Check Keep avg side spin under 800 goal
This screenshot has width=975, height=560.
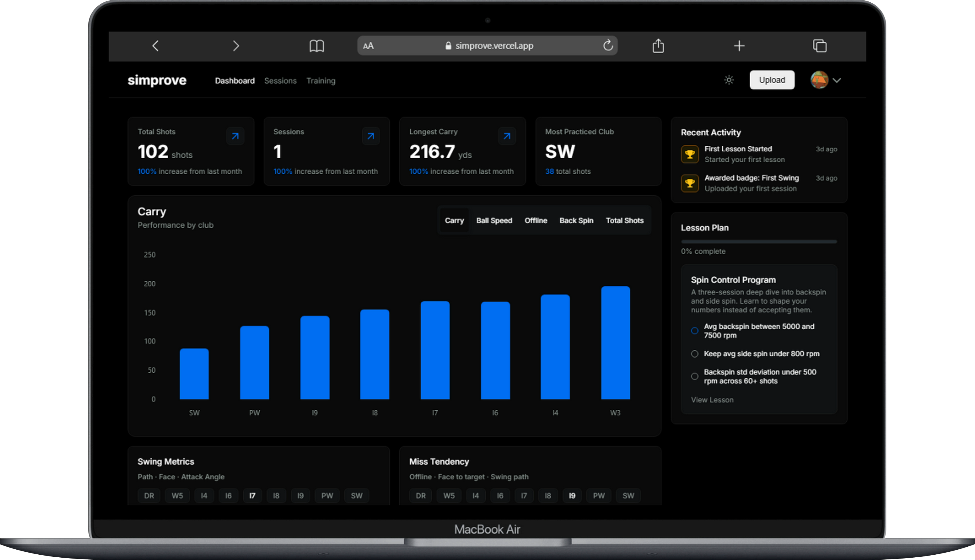click(695, 354)
